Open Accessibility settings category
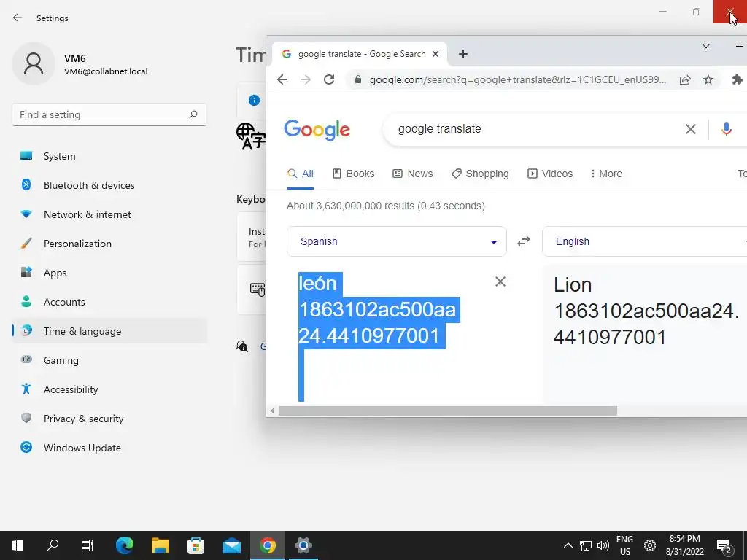The height and width of the screenshot is (560, 747). click(x=109, y=389)
